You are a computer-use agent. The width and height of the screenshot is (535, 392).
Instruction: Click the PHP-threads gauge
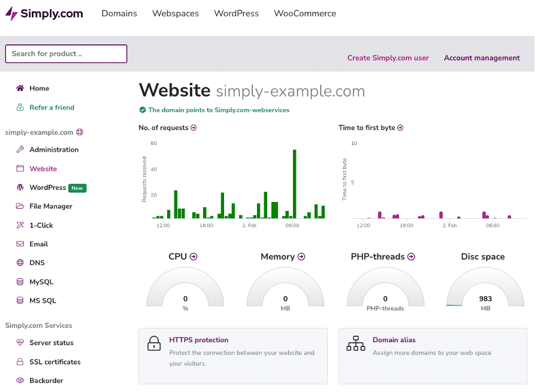[x=385, y=287]
